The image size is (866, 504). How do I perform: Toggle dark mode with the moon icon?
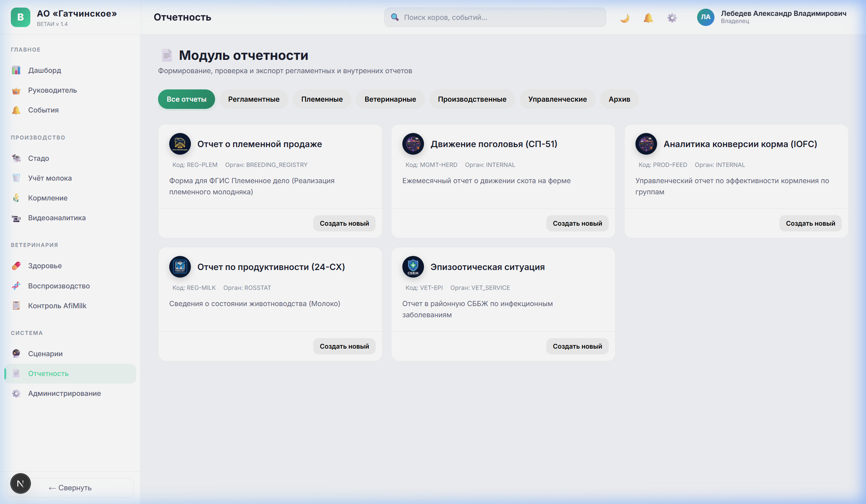(625, 17)
